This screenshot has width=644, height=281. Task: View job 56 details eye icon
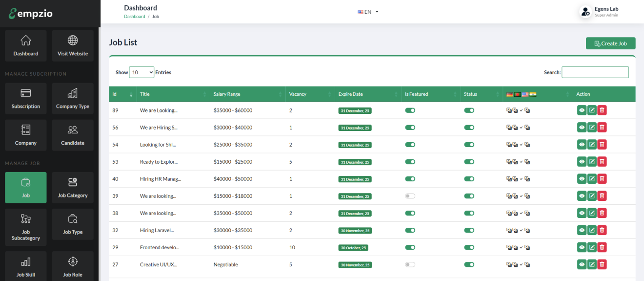(582, 128)
